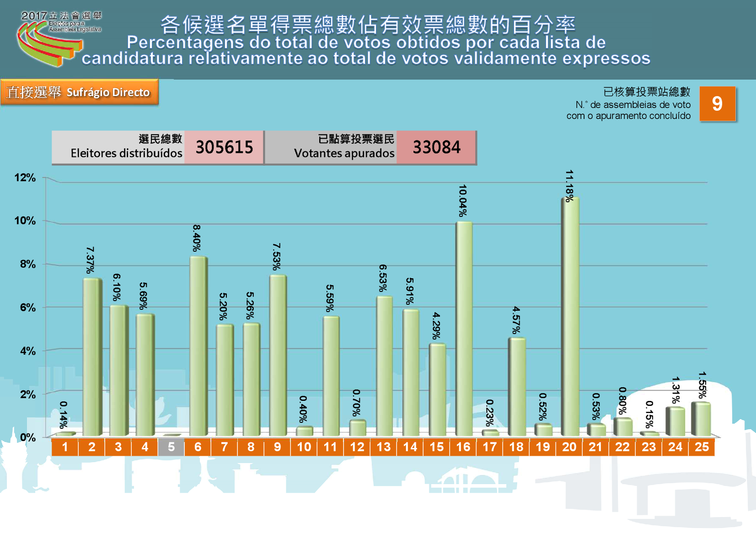Click the 0.80% data label
Screen dimensions: 756x534
(622, 401)
